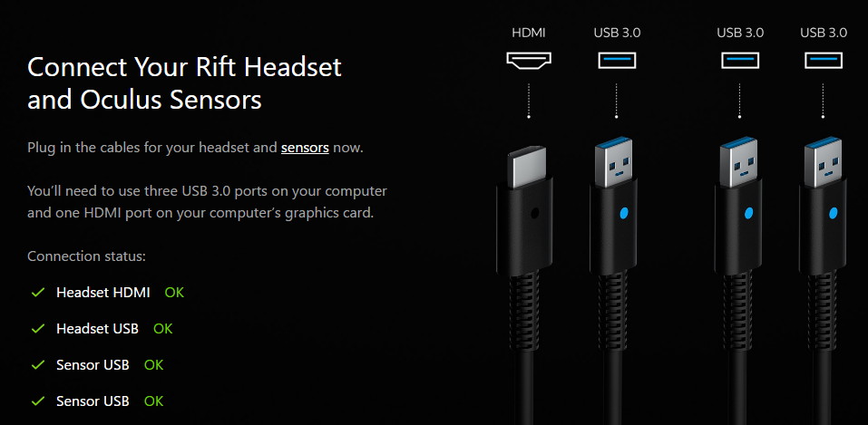Select the Headset HDMI status label
Screen dimensions: 868x425
click(103, 293)
